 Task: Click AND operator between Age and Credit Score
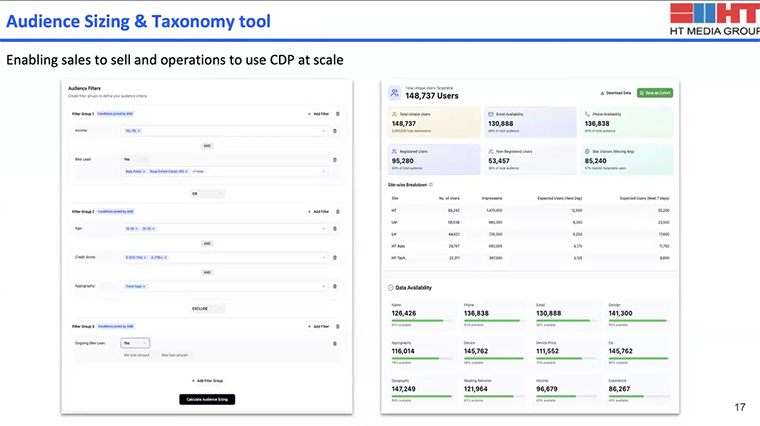tap(207, 244)
